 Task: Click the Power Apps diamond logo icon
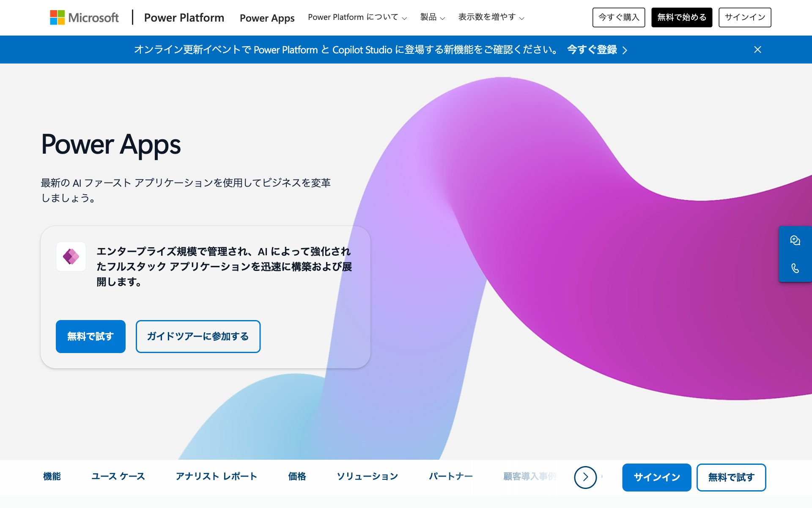coord(71,257)
